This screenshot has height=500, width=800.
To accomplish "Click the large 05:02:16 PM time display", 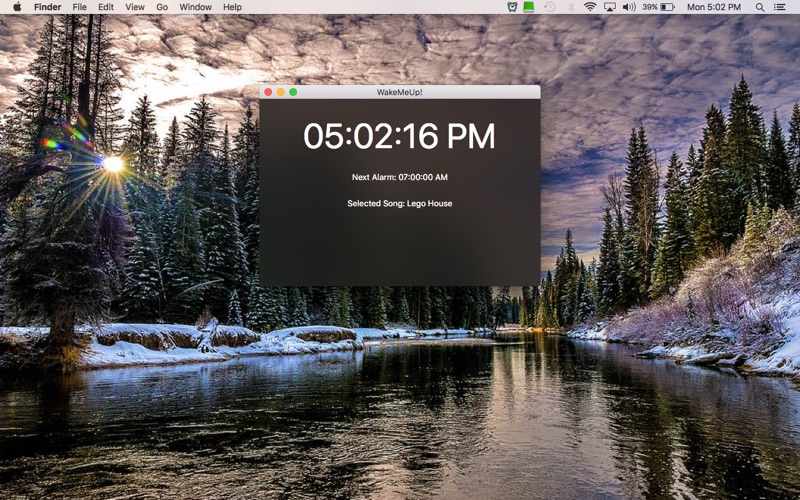I will [x=399, y=136].
